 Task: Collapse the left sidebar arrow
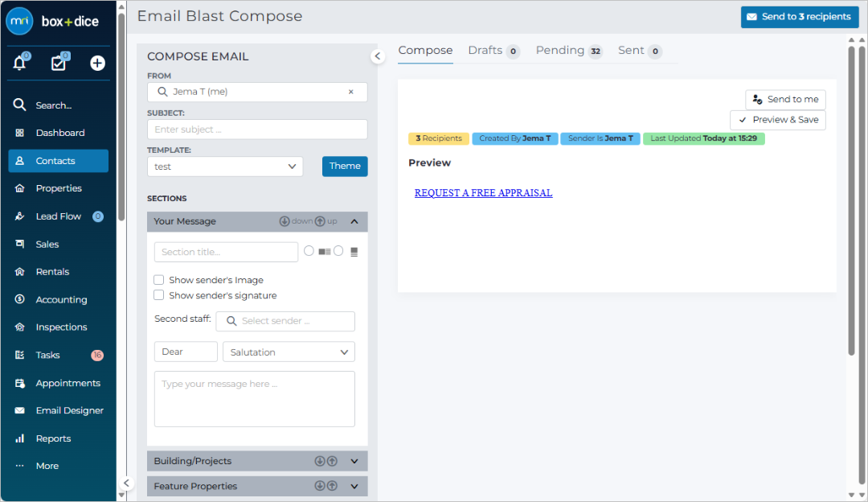pyautogui.click(x=126, y=483)
